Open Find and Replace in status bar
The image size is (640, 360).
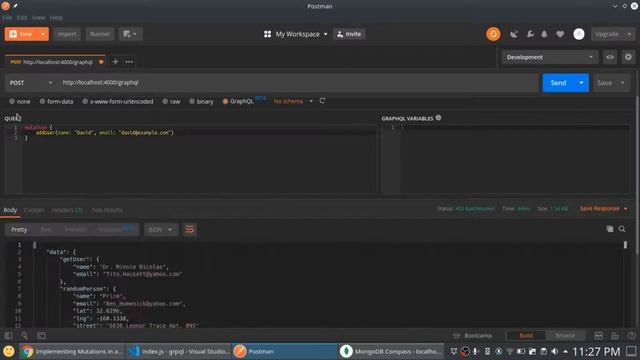point(24,336)
